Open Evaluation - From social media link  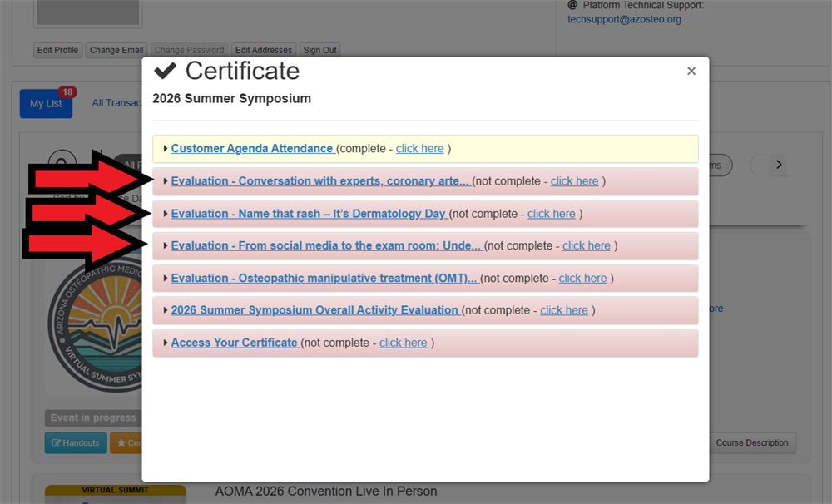(x=326, y=245)
